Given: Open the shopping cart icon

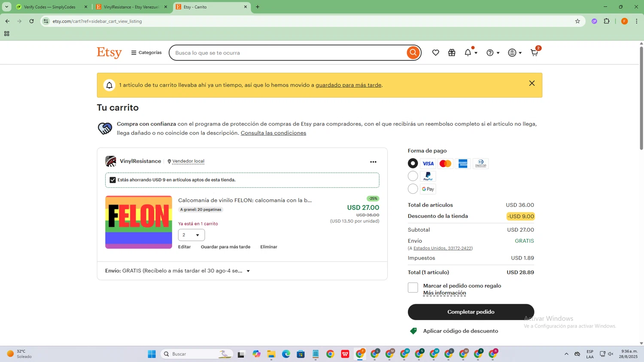Looking at the screenshot, I should 535,52.
